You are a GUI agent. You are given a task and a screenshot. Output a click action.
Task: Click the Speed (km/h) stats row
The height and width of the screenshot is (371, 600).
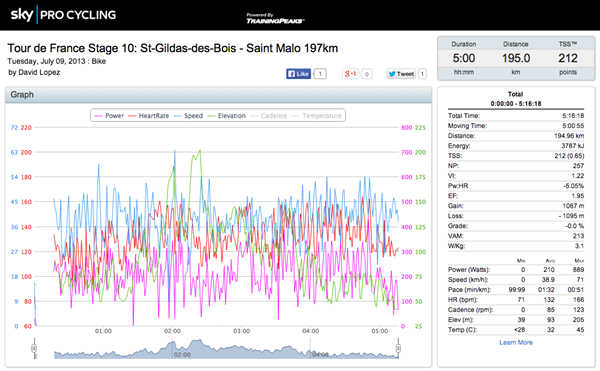tap(516, 280)
